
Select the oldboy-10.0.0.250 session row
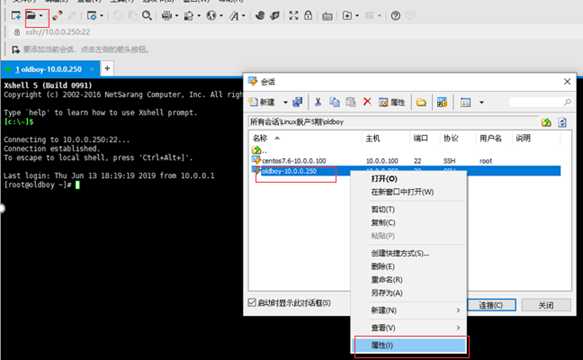[405, 171]
